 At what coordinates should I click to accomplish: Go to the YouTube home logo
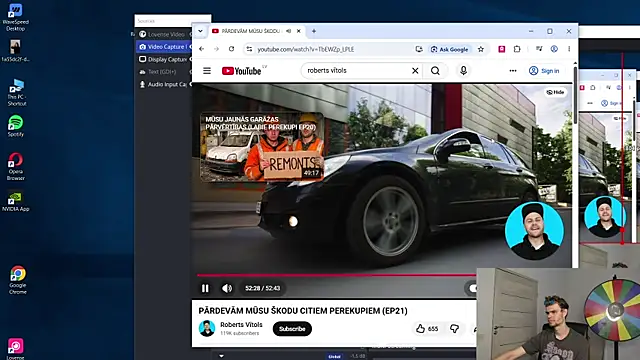[x=242, y=71]
